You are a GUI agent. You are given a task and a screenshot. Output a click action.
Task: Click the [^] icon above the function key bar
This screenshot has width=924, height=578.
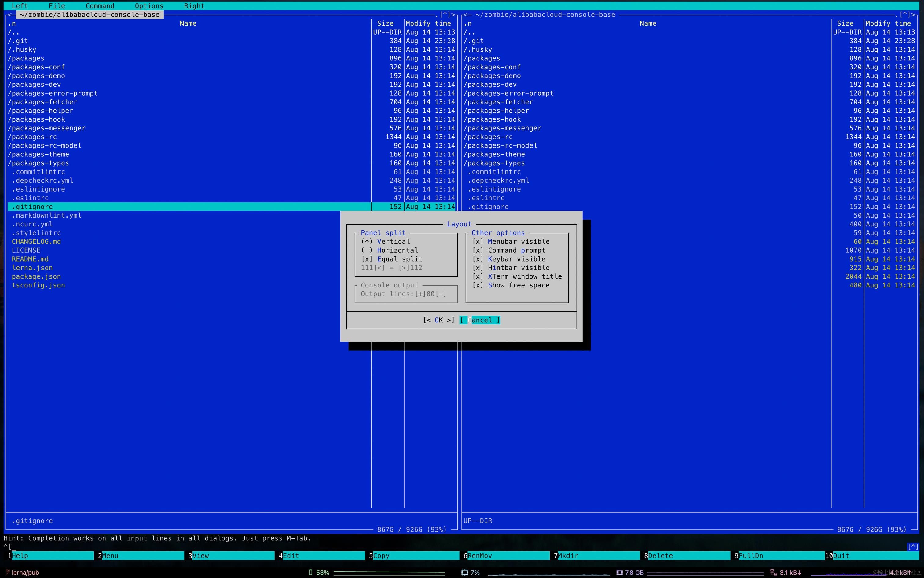pos(913,547)
